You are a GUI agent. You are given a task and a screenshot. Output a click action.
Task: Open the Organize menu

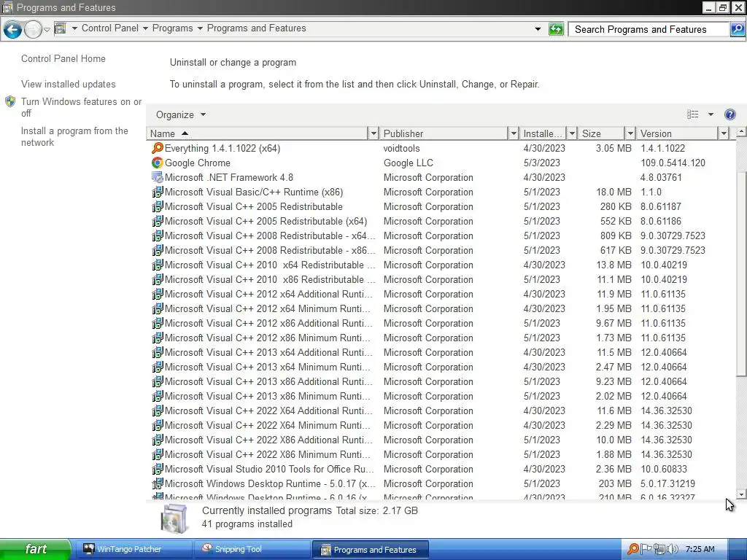pos(181,114)
